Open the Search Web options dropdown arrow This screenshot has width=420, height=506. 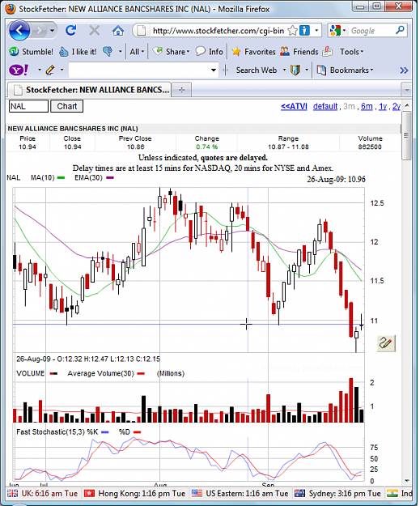pyautogui.click(x=284, y=70)
